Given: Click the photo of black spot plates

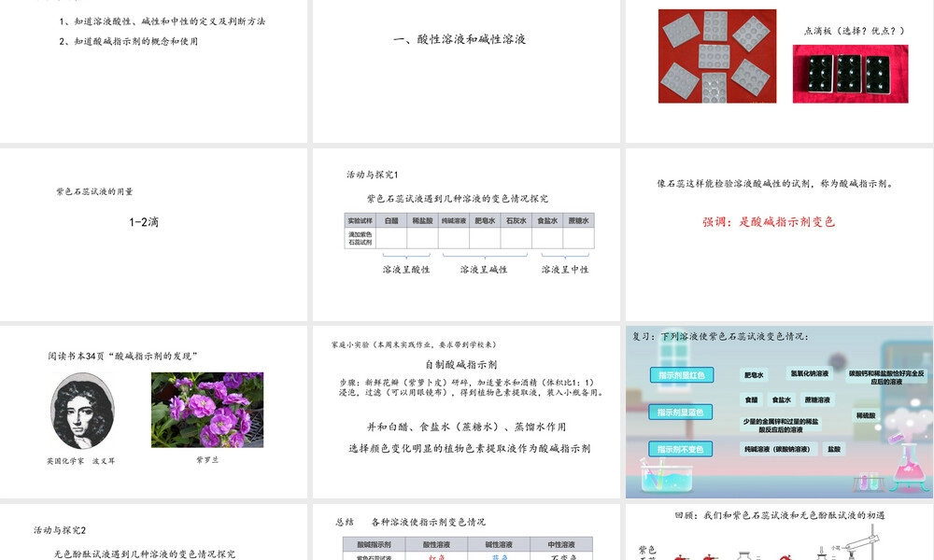Looking at the screenshot, I should 850,74.
